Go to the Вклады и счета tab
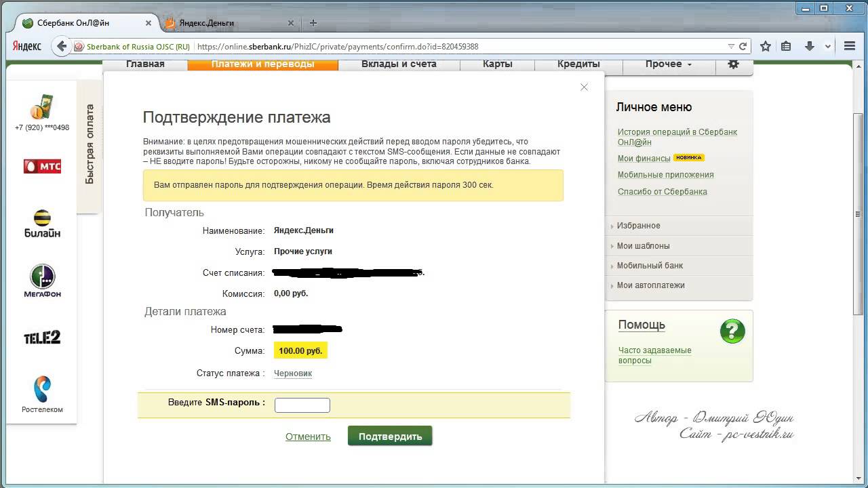The image size is (868, 488). (x=399, y=64)
